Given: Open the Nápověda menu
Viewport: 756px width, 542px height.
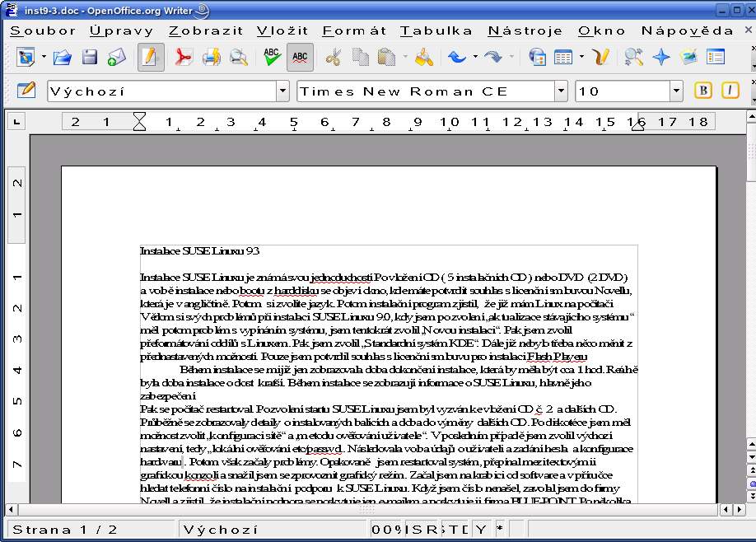Looking at the screenshot, I should pyautogui.click(x=687, y=30).
